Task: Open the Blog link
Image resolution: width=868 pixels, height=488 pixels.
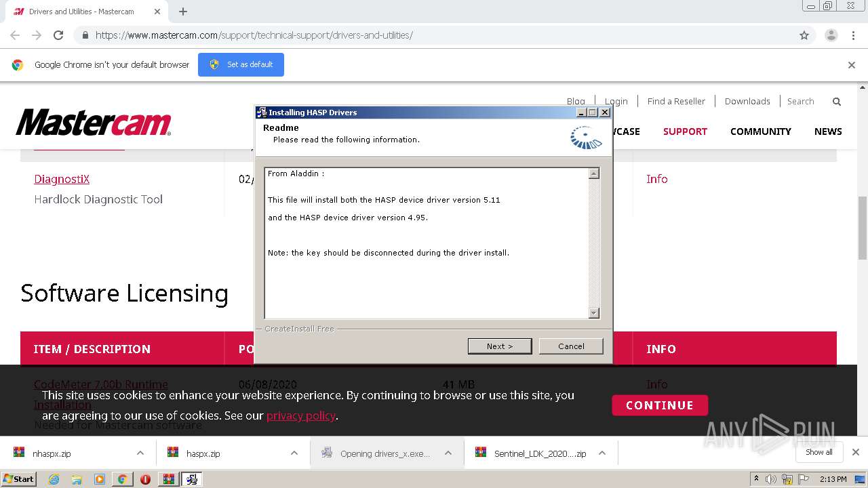Action: [x=576, y=101]
